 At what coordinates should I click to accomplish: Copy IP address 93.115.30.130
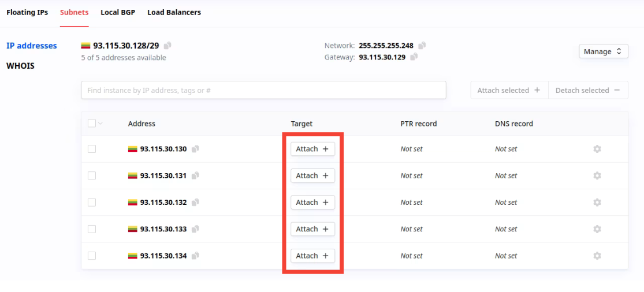(x=195, y=149)
